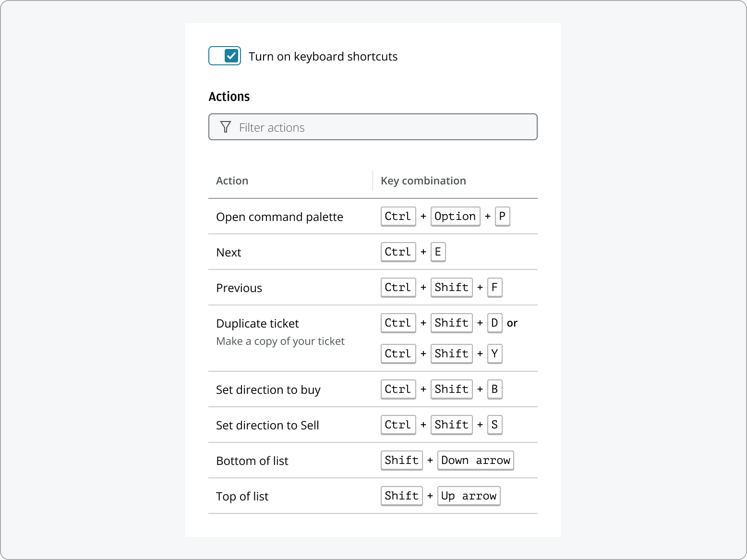Select the Actions section heading
Image resolution: width=747 pixels, height=560 pixels.
coord(229,96)
